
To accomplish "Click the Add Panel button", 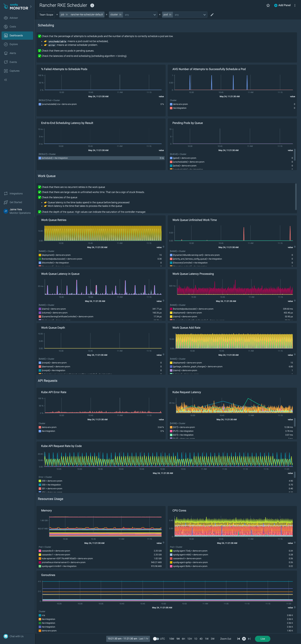I will coord(282,5).
